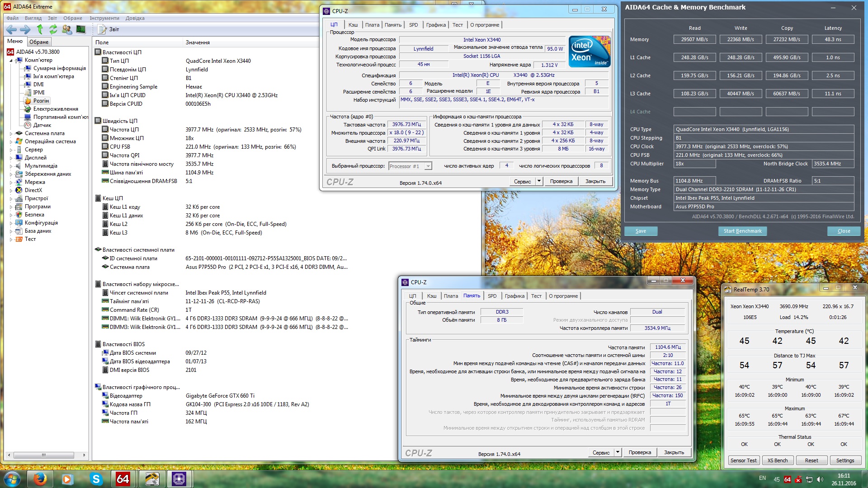Click the RealTemp thermometer taskbar icon
This screenshot has height=488, width=868.
click(x=151, y=479)
